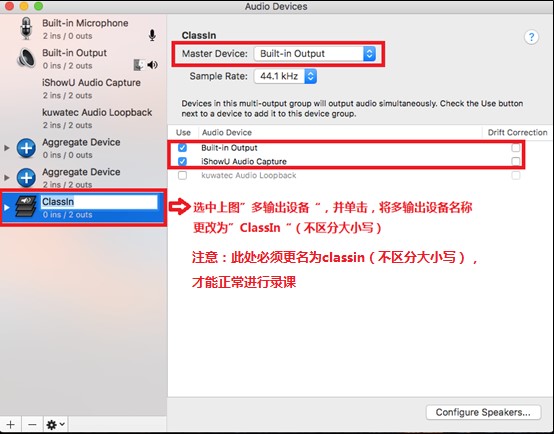Image resolution: width=554 pixels, height=434 pixels.
Task: Select the ClassIn multi-output device icon
Action: click(26, 207)
